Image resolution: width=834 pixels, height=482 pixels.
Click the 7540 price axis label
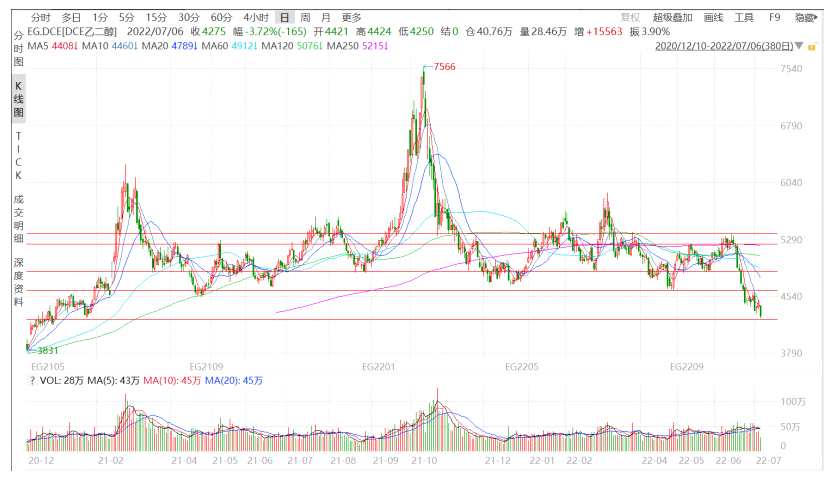coord(791,69)
